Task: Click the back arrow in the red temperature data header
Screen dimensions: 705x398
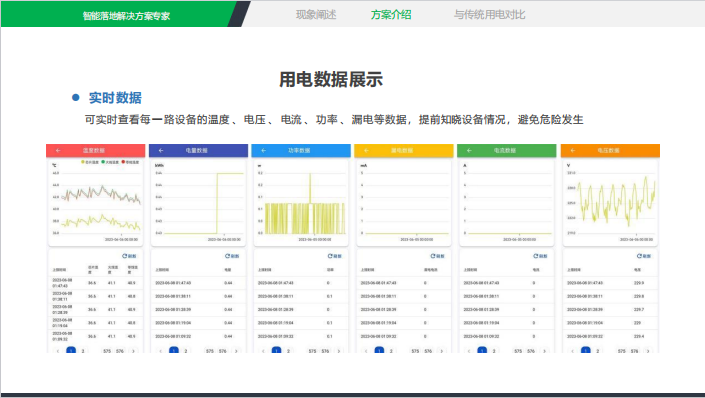Action: click(x=58, y=151)
